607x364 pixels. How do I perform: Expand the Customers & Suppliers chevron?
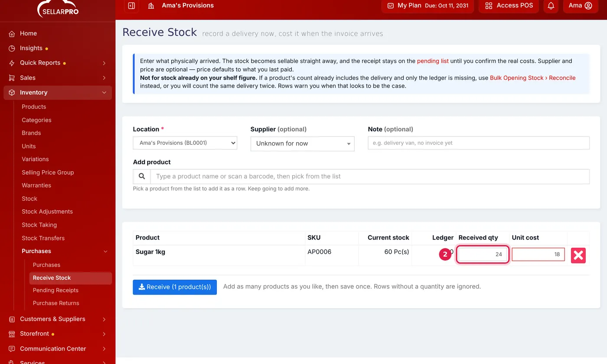click(104, 319)
